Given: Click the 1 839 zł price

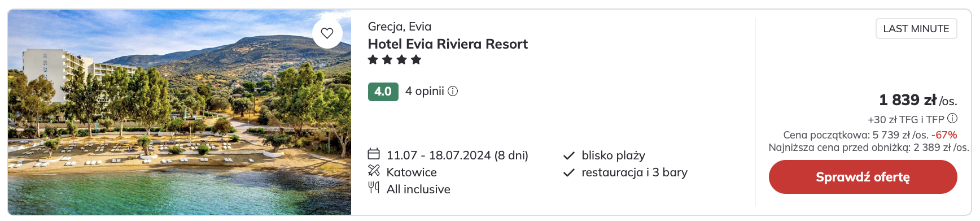Looking at the screenshot, I should click(x=908, y=100).
